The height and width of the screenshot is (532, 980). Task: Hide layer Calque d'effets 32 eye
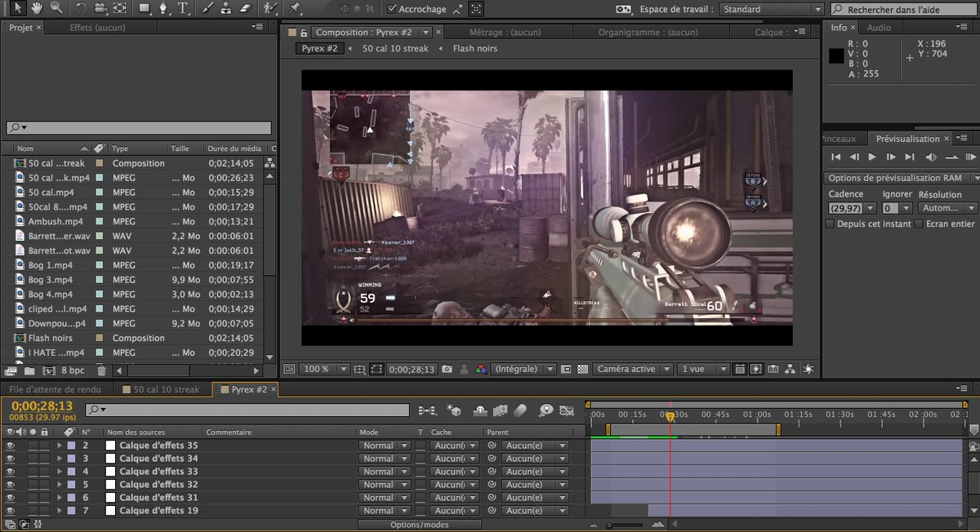pyautogui.click(x=10, y=485)
